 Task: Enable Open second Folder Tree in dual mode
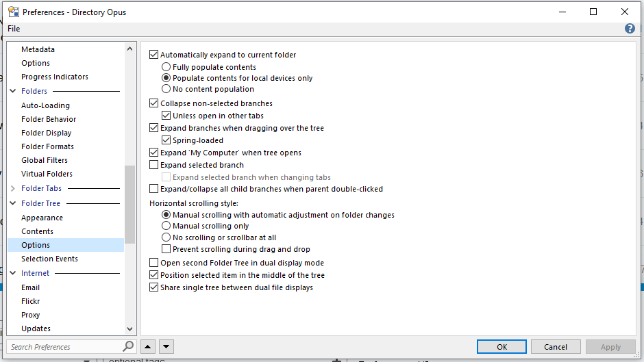point(153,263)
